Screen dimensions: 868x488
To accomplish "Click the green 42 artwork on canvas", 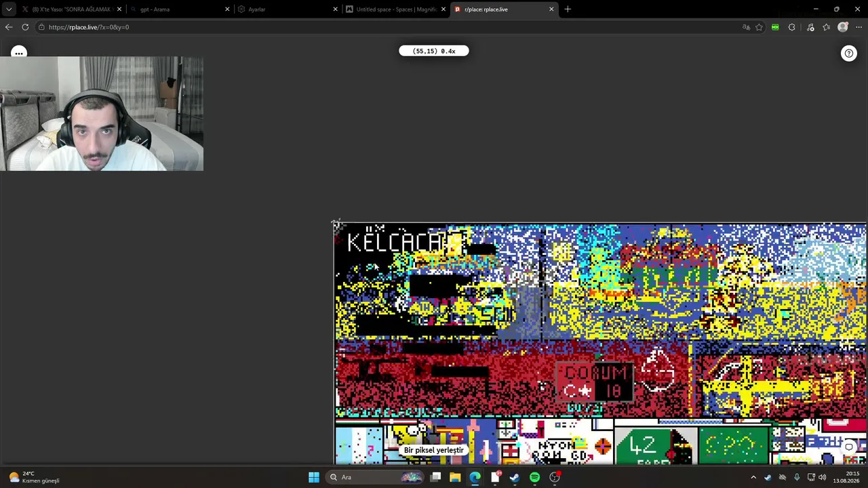I will tap(655, 446).
